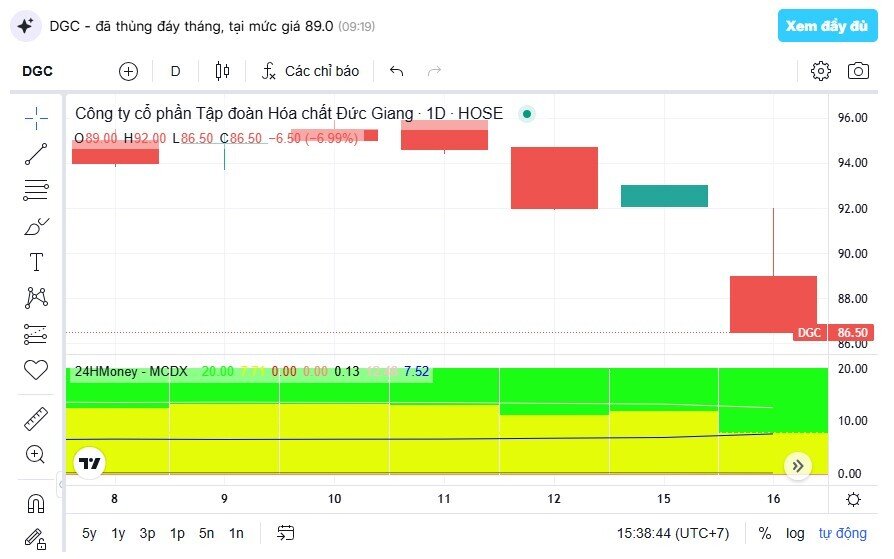Screen dimensions: 894x559
Task: Open the candlestick chart type dropdown
Action: click(222, 71)
